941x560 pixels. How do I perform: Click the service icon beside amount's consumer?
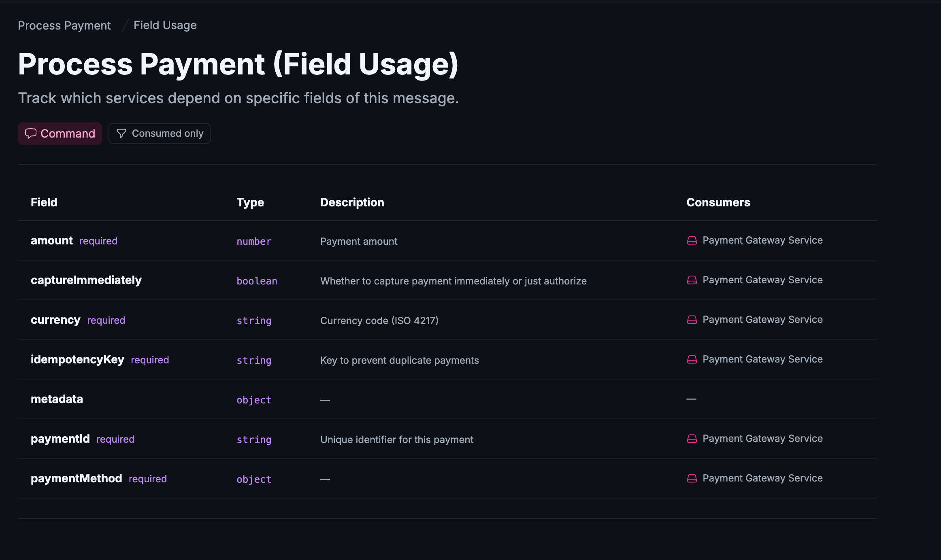692,240
